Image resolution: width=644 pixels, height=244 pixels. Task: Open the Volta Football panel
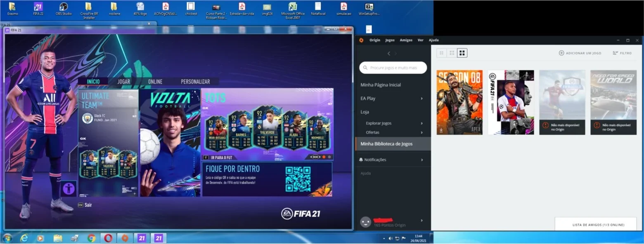(x=170, y=143)
